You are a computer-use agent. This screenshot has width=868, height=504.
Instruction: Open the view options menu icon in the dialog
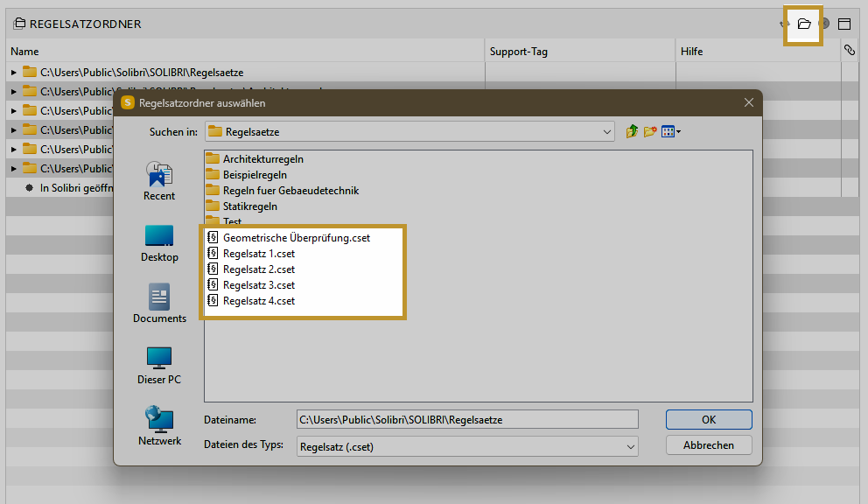point(671,131)
